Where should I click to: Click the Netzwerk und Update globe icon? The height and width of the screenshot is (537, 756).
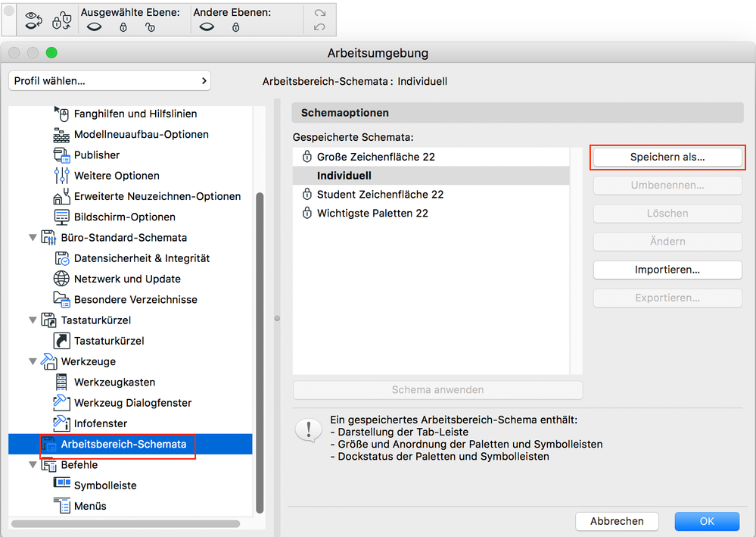click(61, 279)
